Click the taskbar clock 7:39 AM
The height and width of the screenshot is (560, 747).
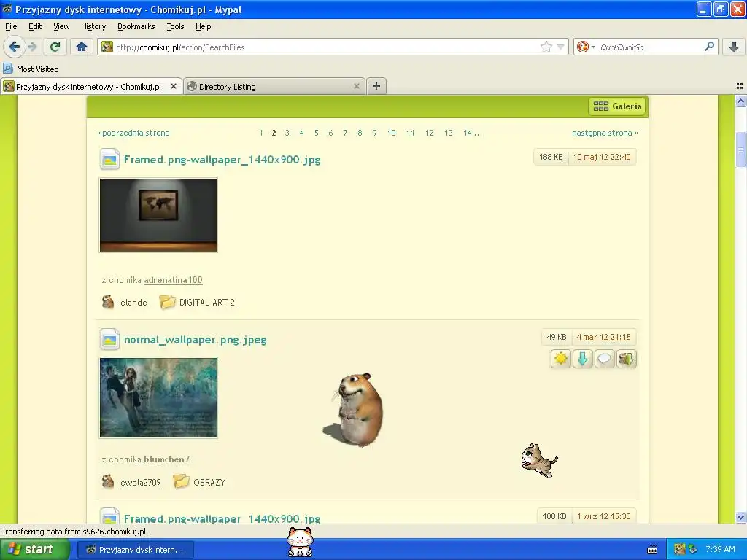click(x=720, y=549)
